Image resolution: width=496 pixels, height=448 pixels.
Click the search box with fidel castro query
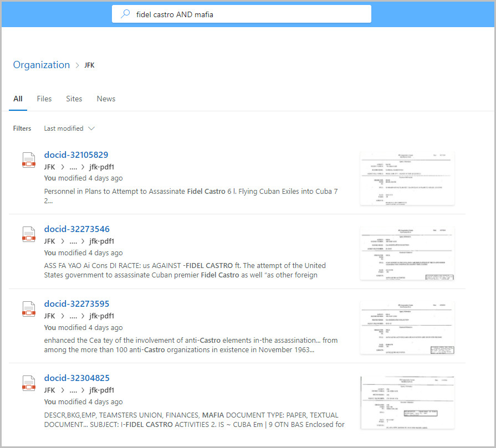(x=249, y=14)
